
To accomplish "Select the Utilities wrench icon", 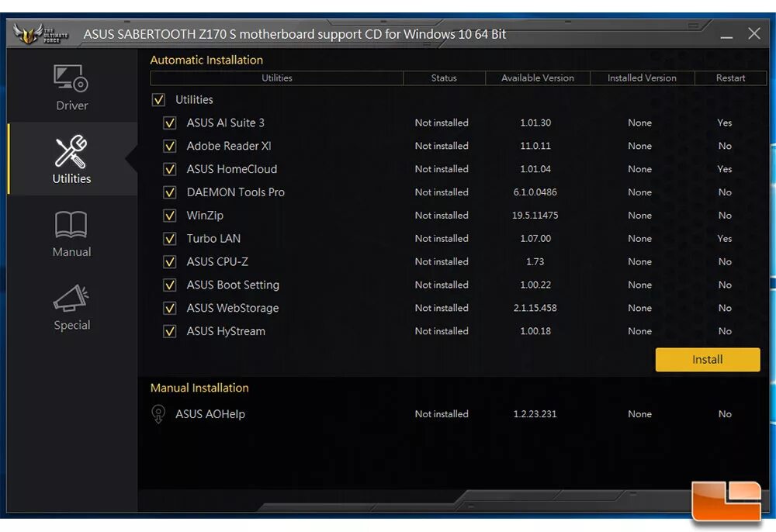I will click(71, 151).
